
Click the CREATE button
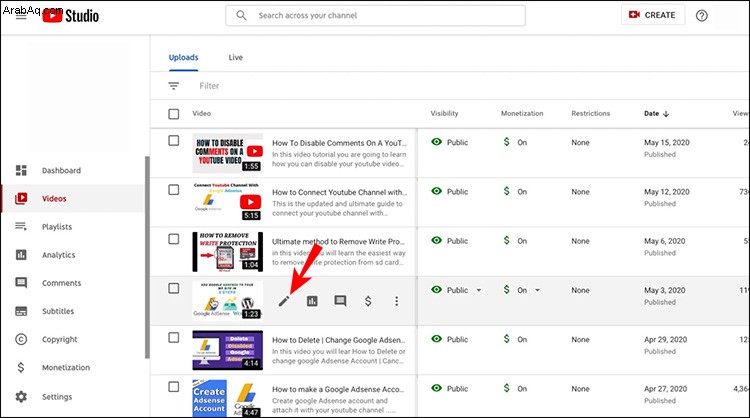653,15
